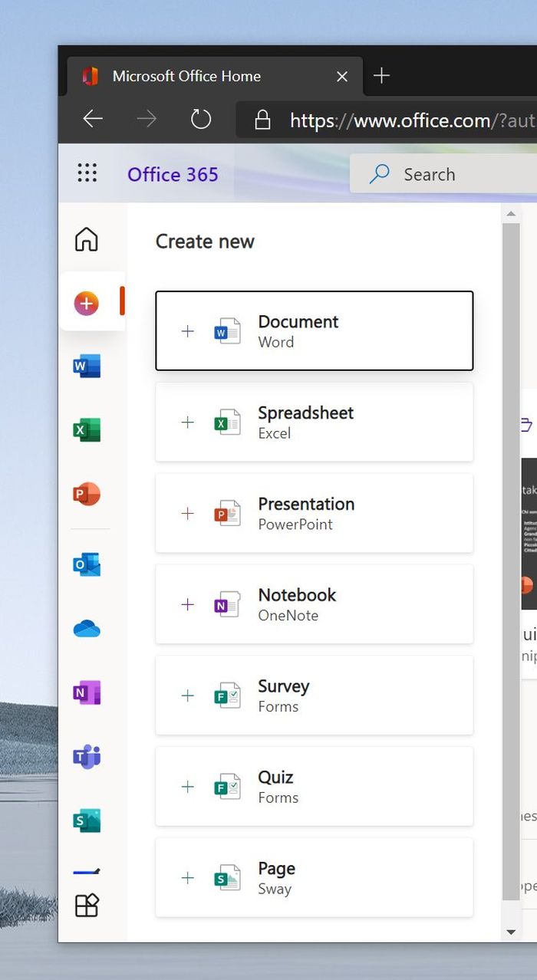Open OneDrive from the sidebar
This screenshot has height=980, width=537.
[87, 629]
